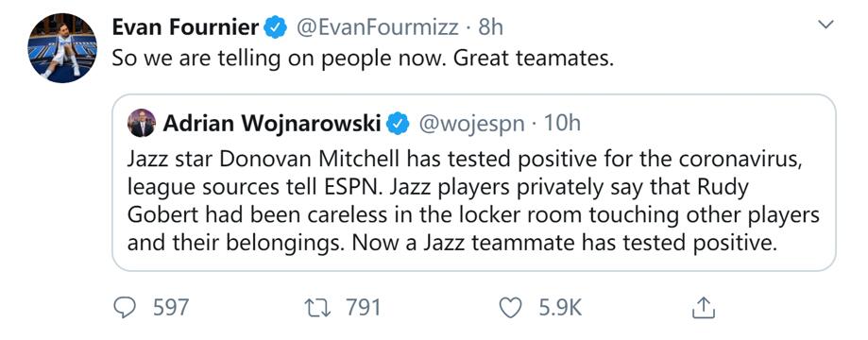Click Adrian Wojnarowski's verified badge
868x340 pixels.
coord(398,124)
